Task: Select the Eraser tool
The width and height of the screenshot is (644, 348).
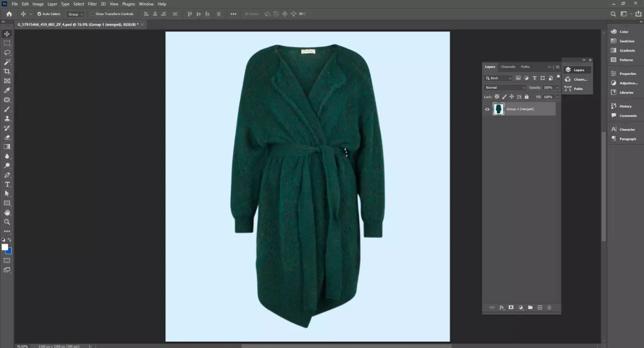Action: coord(7,138)
